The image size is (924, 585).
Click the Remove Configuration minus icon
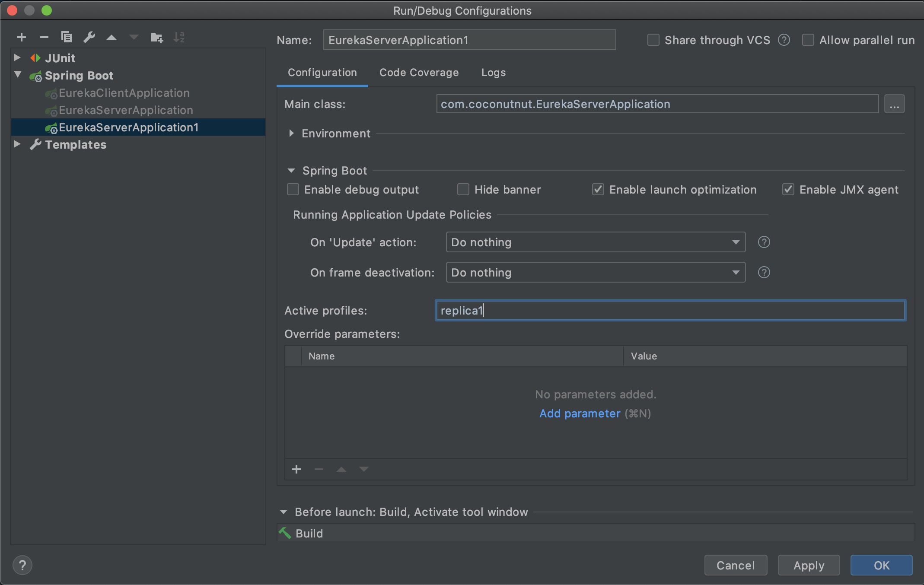[x=44, y=38]
